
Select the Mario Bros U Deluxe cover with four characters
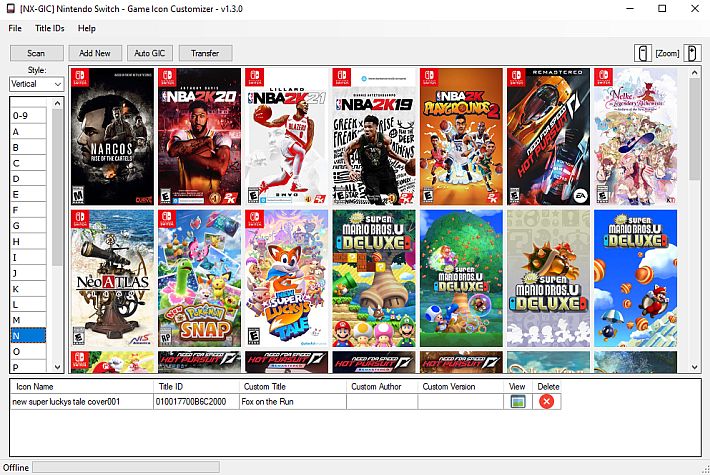pyautogui.click(x=374, y=278)
